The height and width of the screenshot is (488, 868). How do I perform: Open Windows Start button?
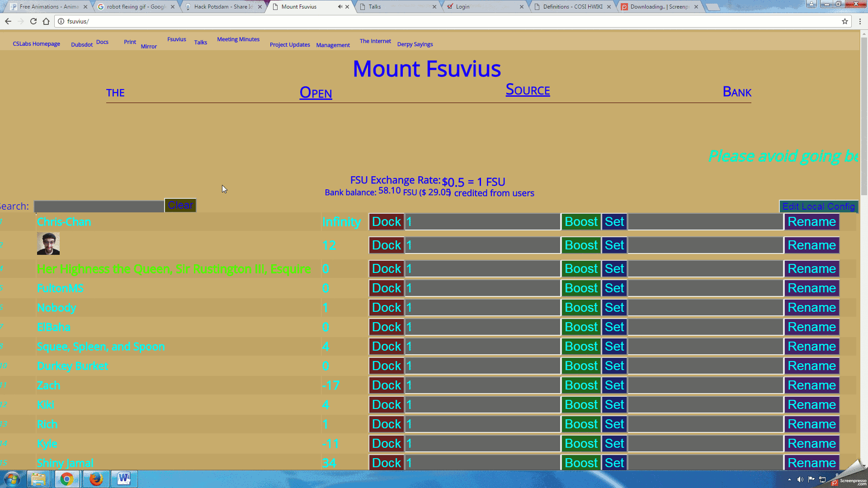click(x=12, y=479)
